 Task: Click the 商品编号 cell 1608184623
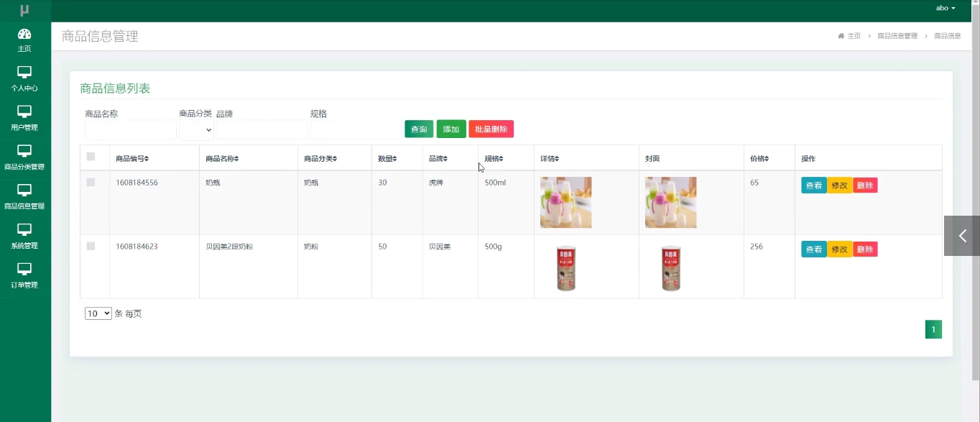click(x=137, y=247)
